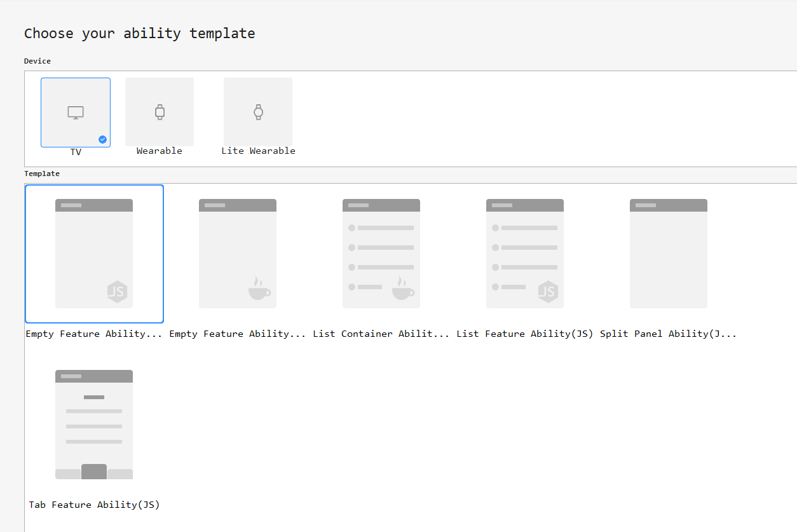Select the Lite Wearable watch icon
Image resolution: width=797 pixels, height=532 pixels.
coord(258,113)
